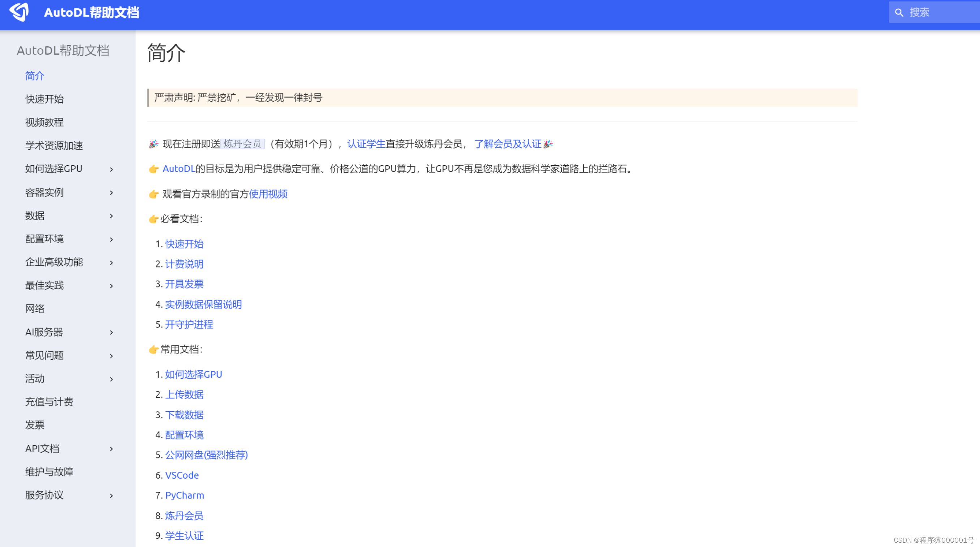The height and width of the screenshot is (547, 980).
Task: Open 网络 in the sidebar
Action: click(35, 308)
